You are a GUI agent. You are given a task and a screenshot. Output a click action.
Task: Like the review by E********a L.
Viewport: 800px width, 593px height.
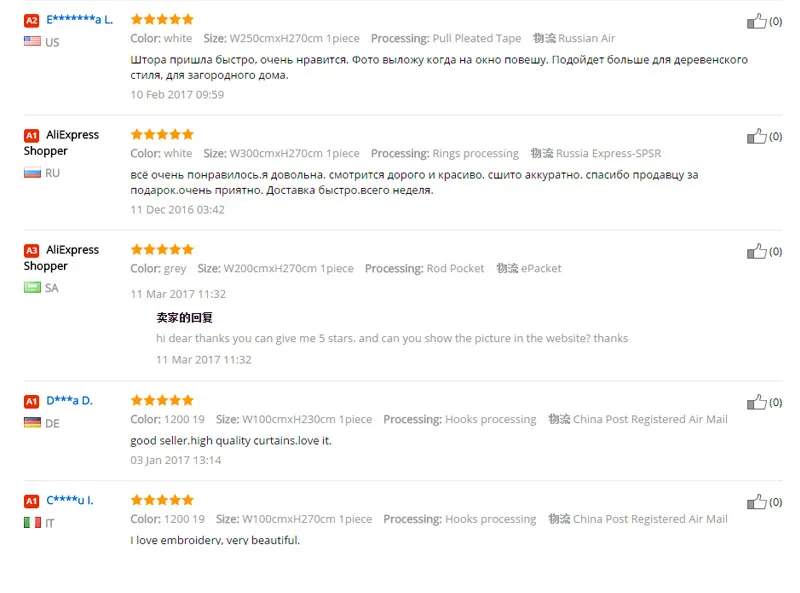757,21
